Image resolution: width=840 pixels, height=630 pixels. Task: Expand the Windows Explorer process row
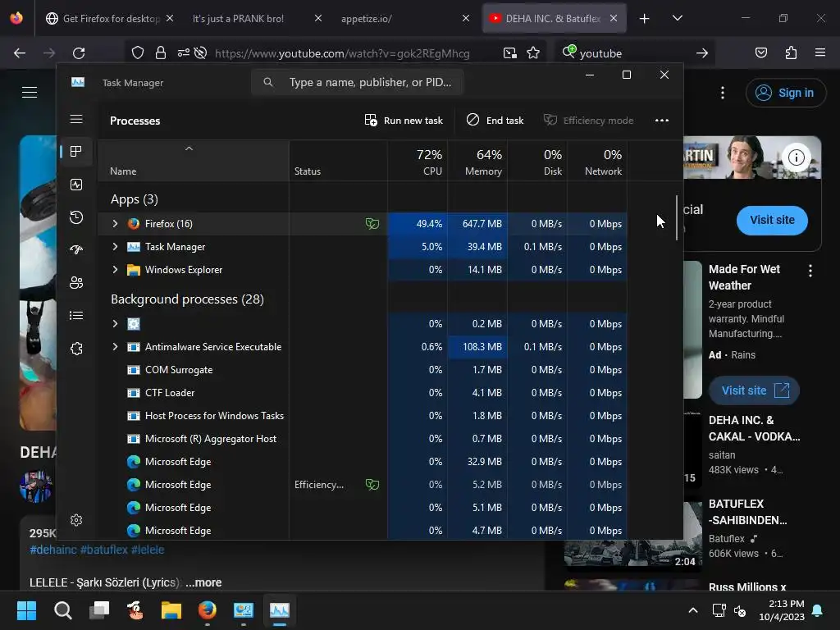click(115, 269)
